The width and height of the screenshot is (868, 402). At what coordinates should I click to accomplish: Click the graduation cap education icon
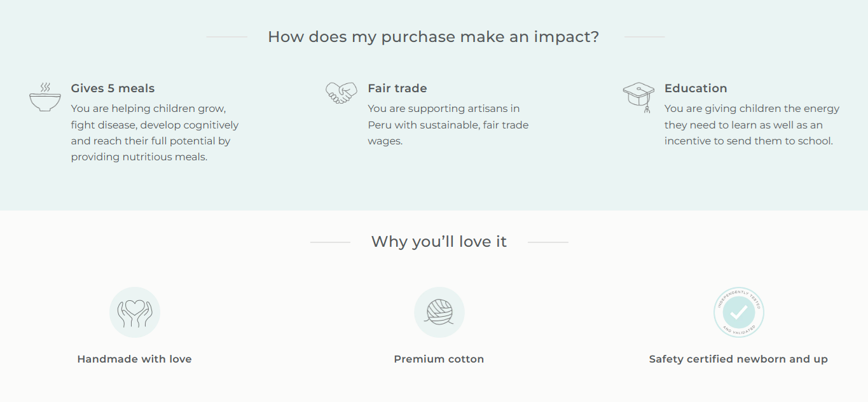(x=638, y=97)
